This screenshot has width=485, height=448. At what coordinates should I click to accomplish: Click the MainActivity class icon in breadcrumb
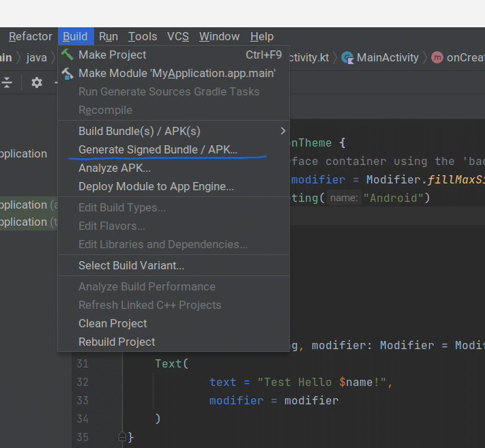[x=348, y=58]
